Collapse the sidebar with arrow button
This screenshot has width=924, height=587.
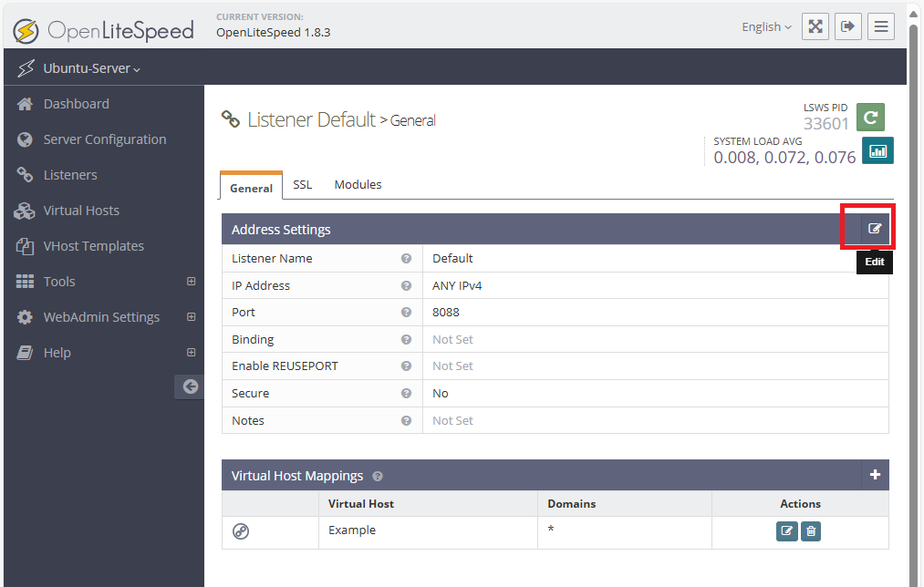(190, 386)
